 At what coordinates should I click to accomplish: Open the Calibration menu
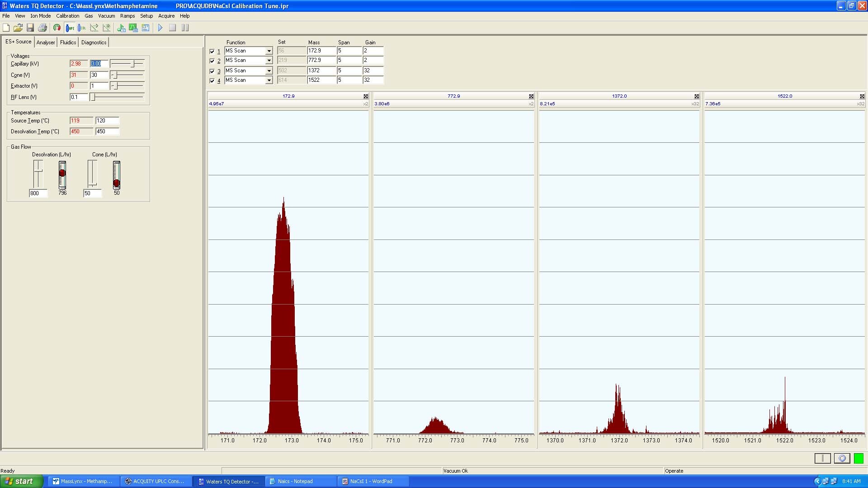67,16
